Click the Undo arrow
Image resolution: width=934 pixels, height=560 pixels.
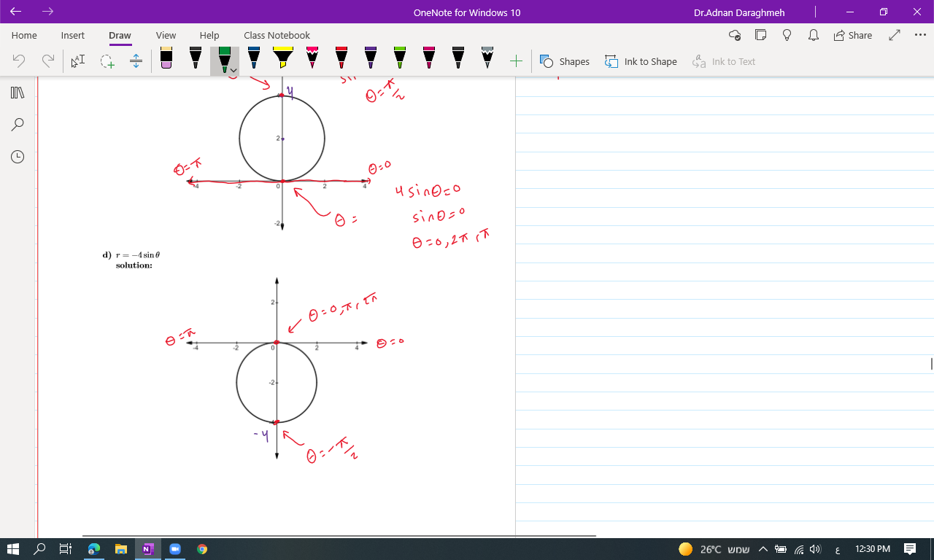20,61
